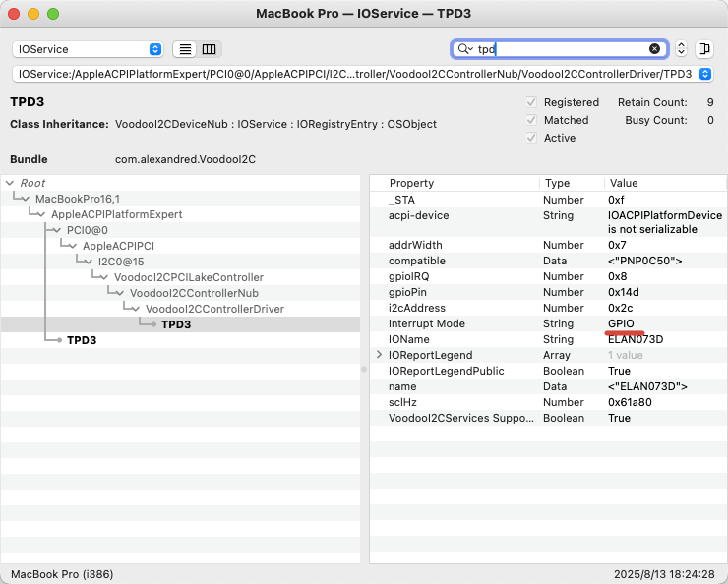Clear the search field text

[x=654, y=49]
